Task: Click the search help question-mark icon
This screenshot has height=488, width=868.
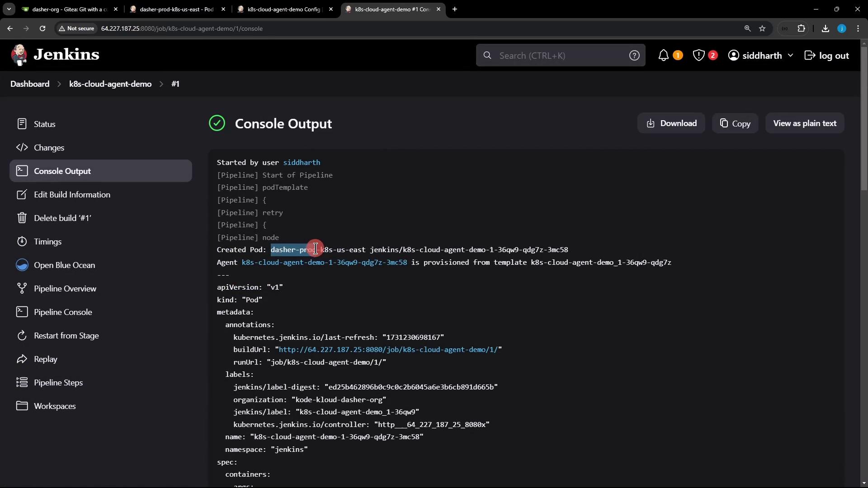Action: tap(634, 56)
